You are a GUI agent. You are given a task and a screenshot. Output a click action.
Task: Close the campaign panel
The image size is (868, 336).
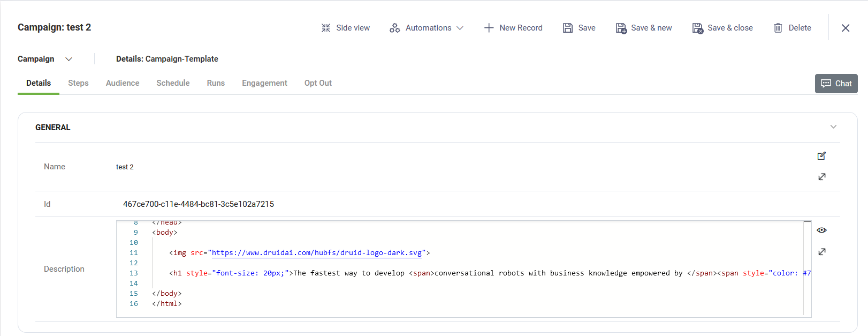click(x=846, y=28)
